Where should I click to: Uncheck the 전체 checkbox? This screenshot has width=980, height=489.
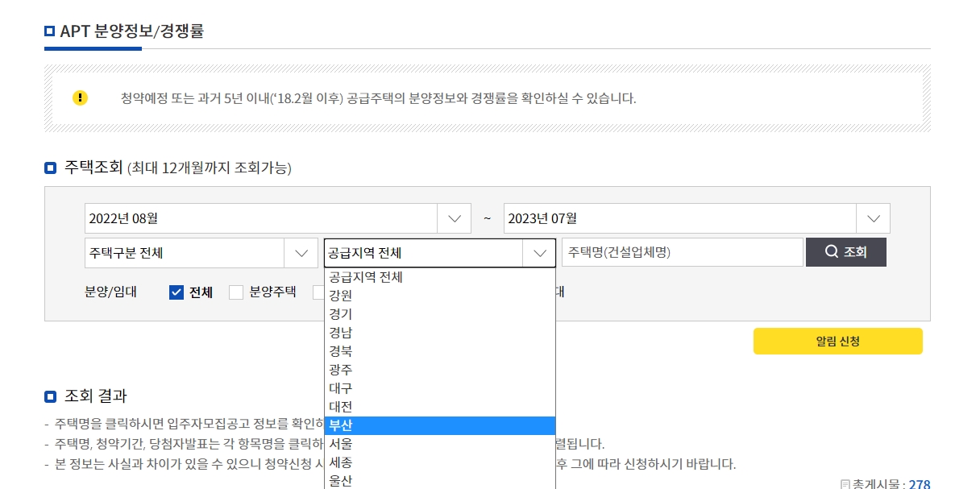[175, 292]
